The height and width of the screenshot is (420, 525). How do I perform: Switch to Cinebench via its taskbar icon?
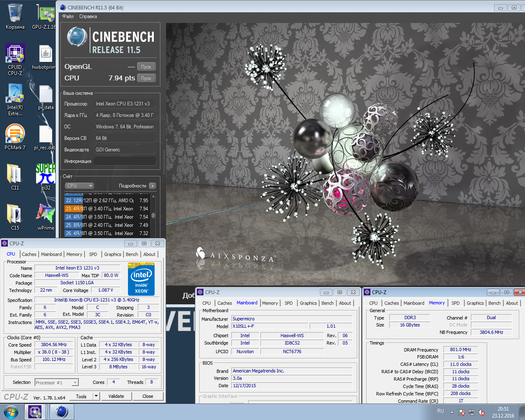(62, 412)
